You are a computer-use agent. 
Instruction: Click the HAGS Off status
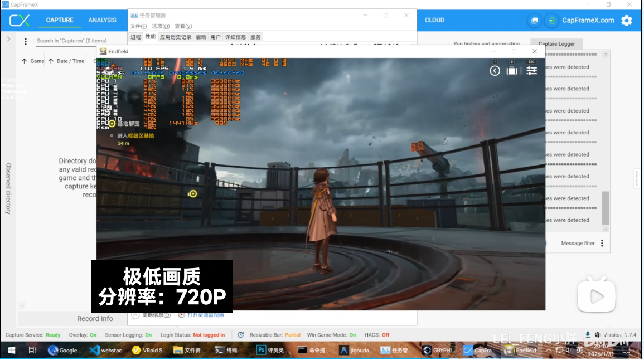[x=376, y=335]
